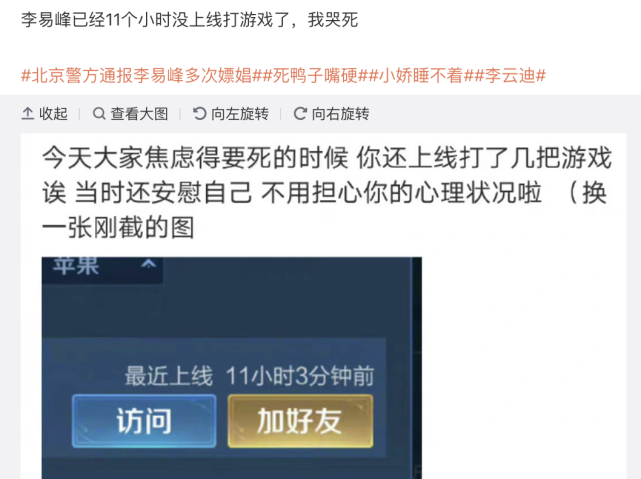Click the blue 访问 button
This screenshot has height=479, width=641.
(x=144, y=421)
